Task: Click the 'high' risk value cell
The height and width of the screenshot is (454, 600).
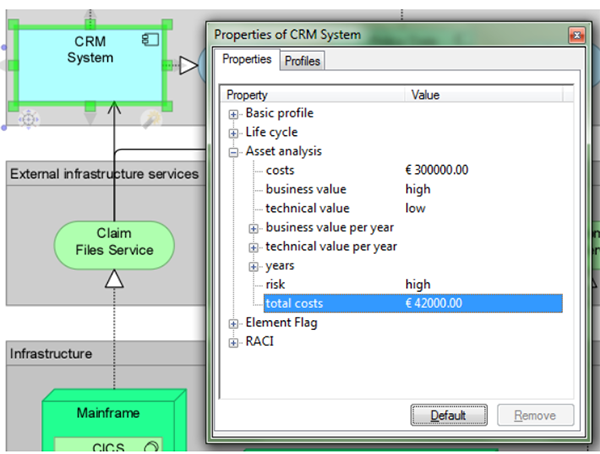Action: (418, 284)
